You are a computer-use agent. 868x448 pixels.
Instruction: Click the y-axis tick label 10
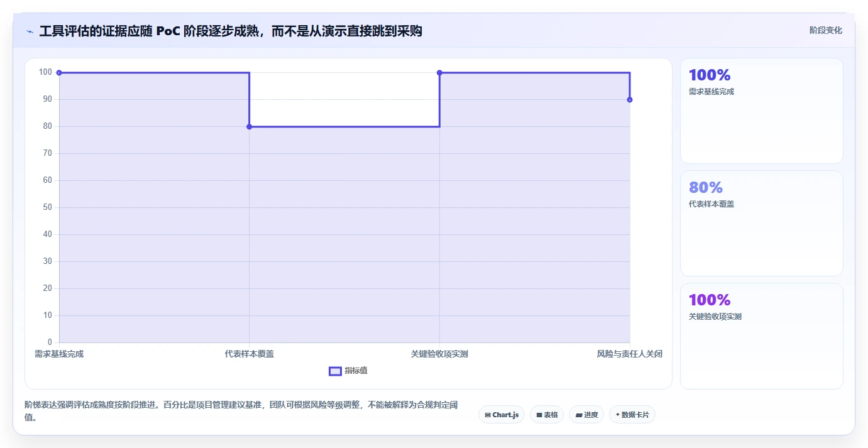(x=48, y=315)
